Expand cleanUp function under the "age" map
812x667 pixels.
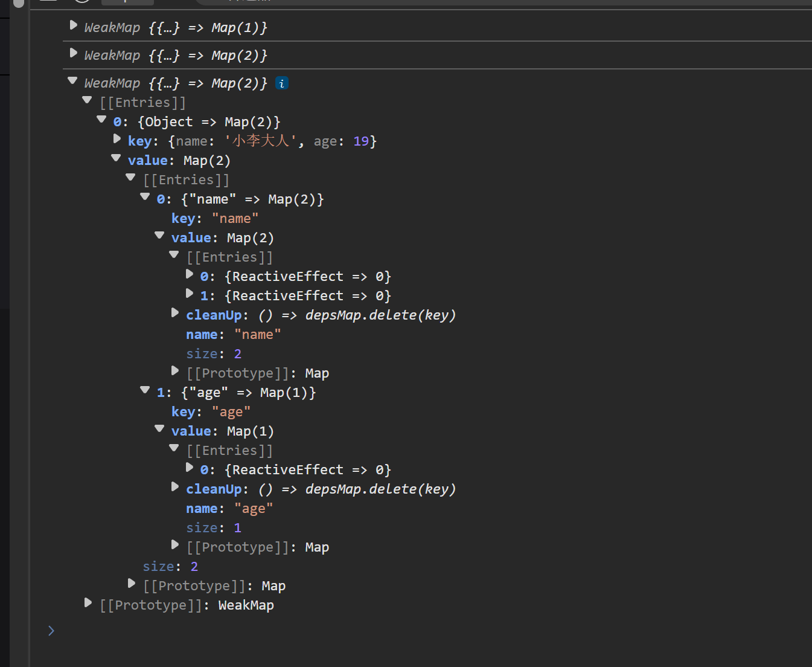[175, 487]
